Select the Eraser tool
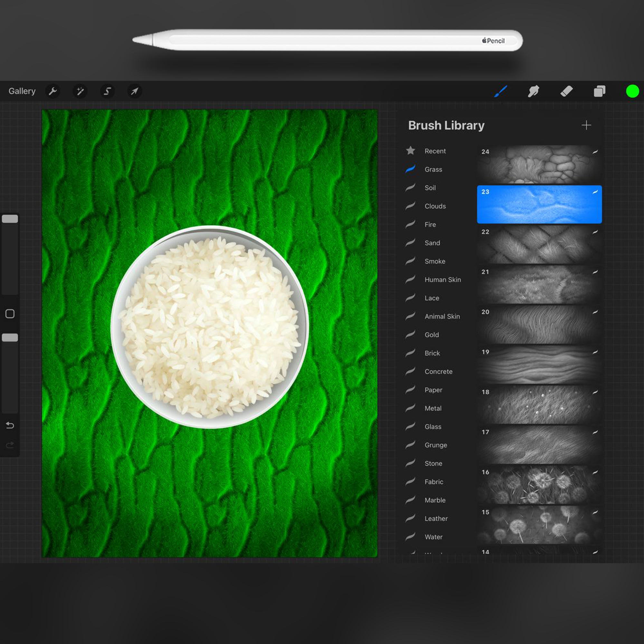Image resolution: width=644 pixels, height=644 pixels. (x=567, y=91)
